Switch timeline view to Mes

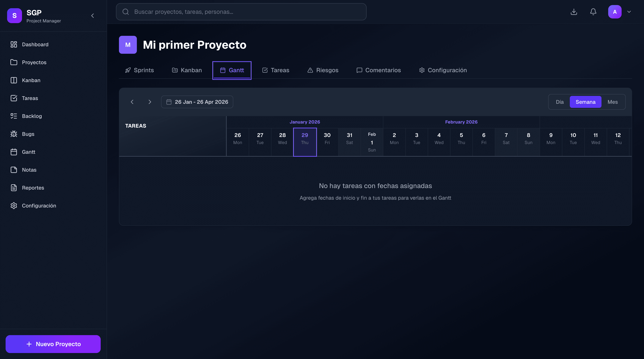point(612,102)
